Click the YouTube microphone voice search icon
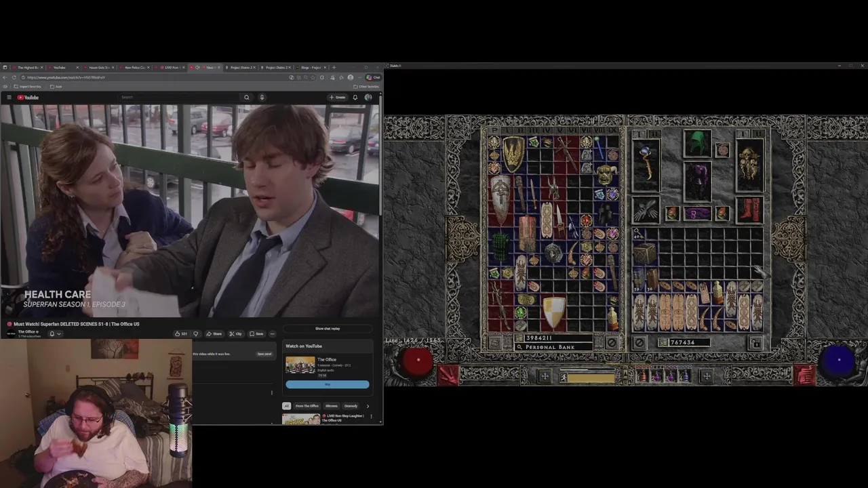The width and height of the screenshot is (868, 488). pyautogui.click(x=262, y=97)
